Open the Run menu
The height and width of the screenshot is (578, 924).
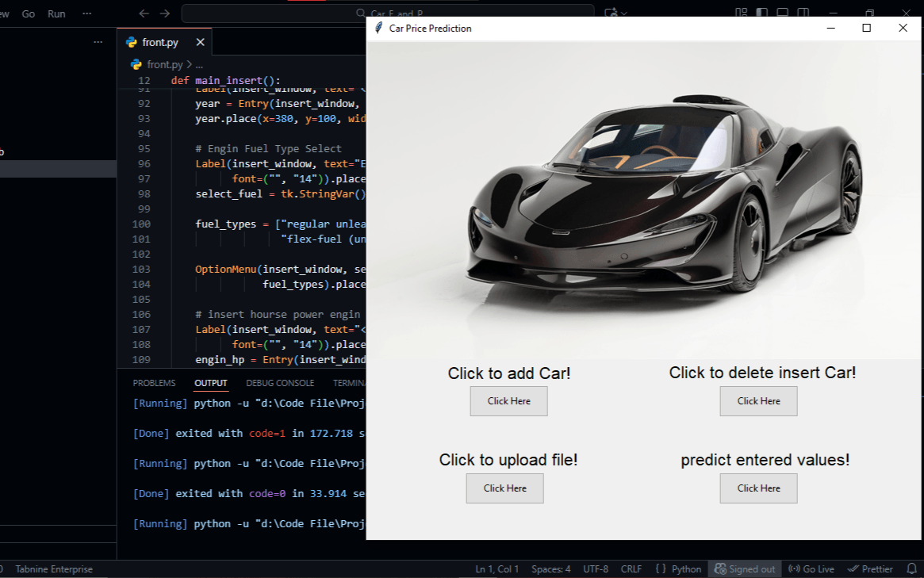point(56,13)
